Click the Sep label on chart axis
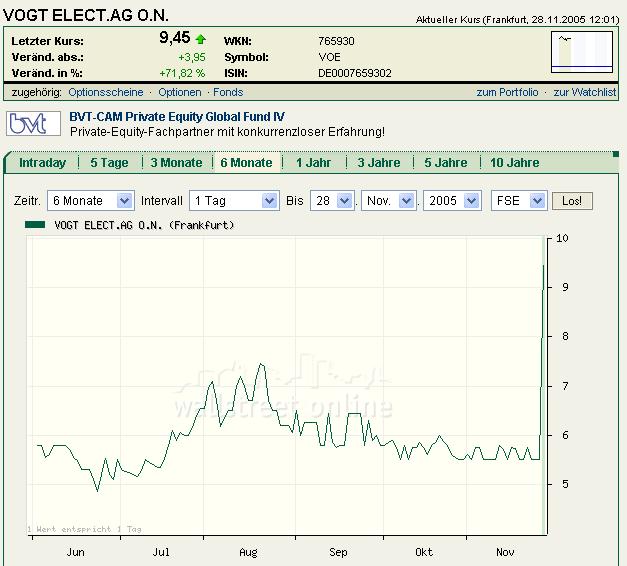This screenshot has height=566, width=627. [x=338, y=552]
